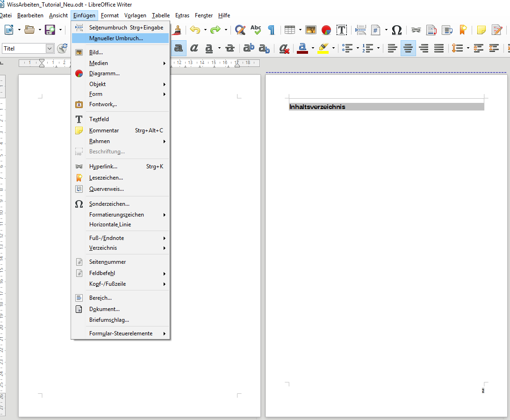Open the Titel paragraph style dropdown
510x420 pixels.
[50, 49]
